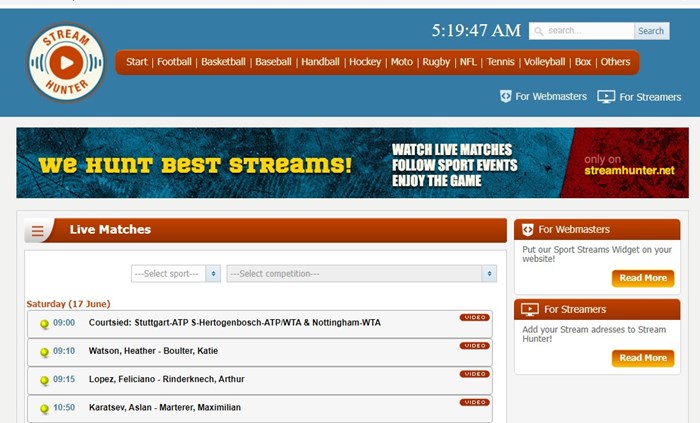Click VIDEO badge on Watson, Heather row
Viewport: 700px width, 423px height.
pyautogui.click(x=475, y=346)
